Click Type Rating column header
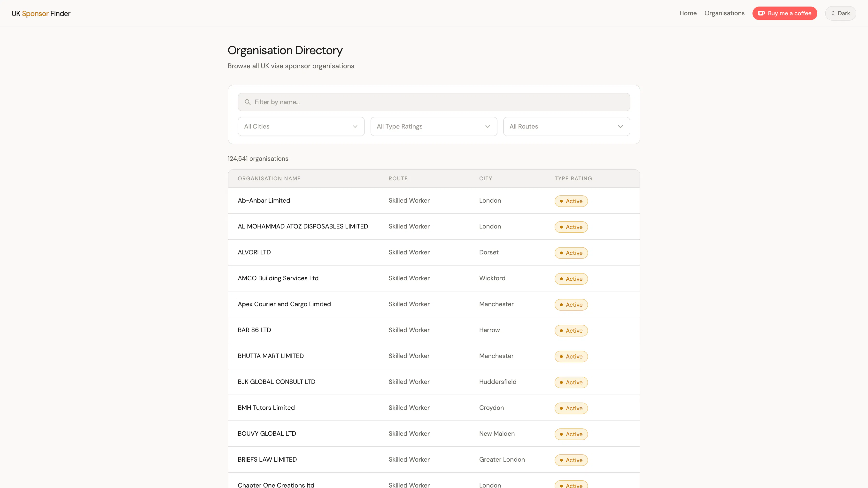The width and height of the screenshot is (868, 488). click(x=573, y=178)
